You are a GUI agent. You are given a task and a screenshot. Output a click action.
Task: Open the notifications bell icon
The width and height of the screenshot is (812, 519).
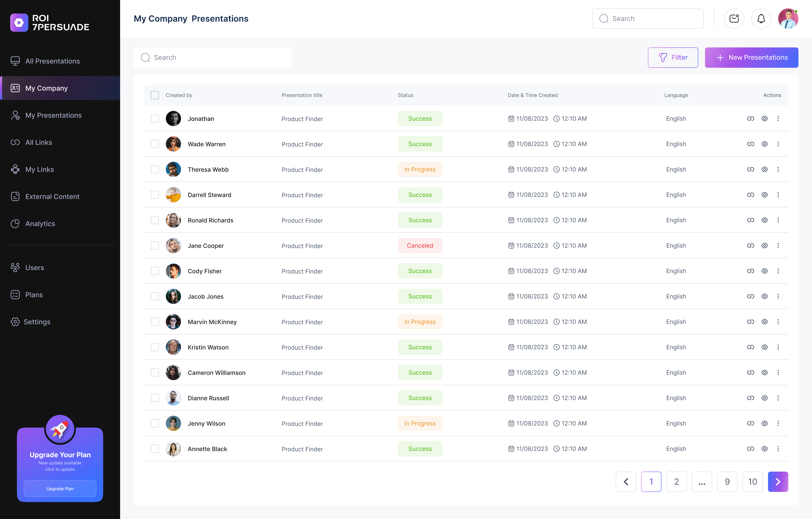[761, 19]
